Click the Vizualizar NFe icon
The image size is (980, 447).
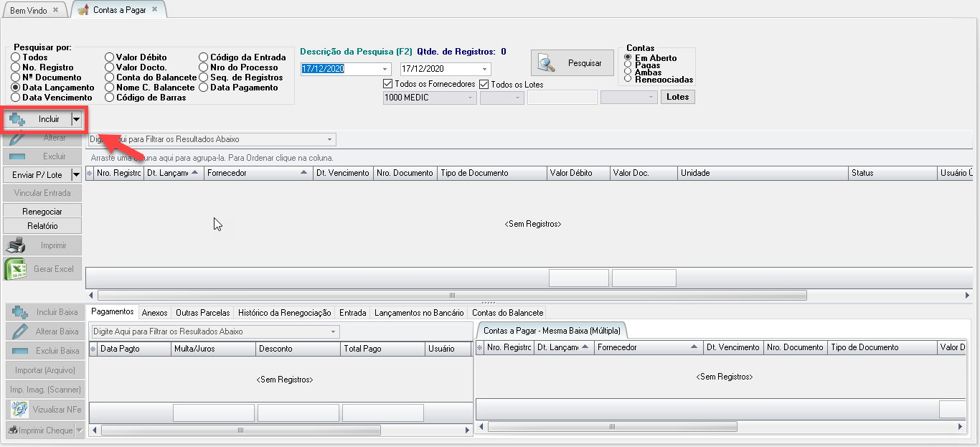coord(19,410)
